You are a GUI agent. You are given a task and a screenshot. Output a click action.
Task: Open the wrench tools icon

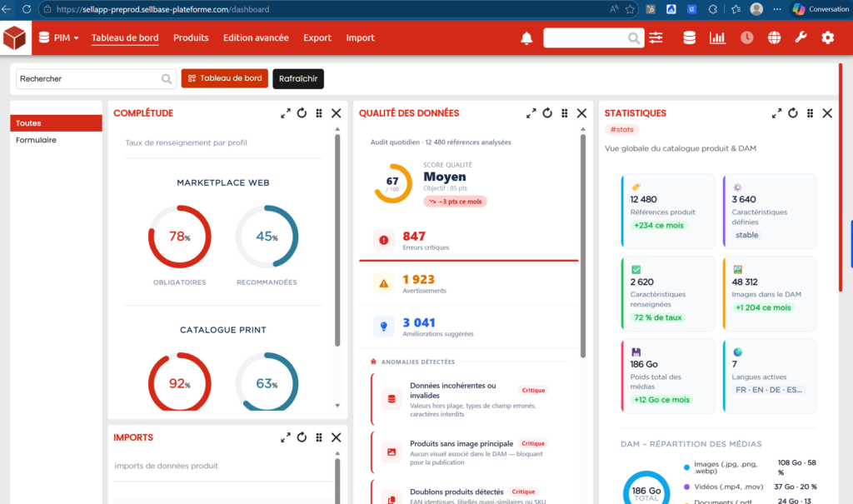point(801,38)
